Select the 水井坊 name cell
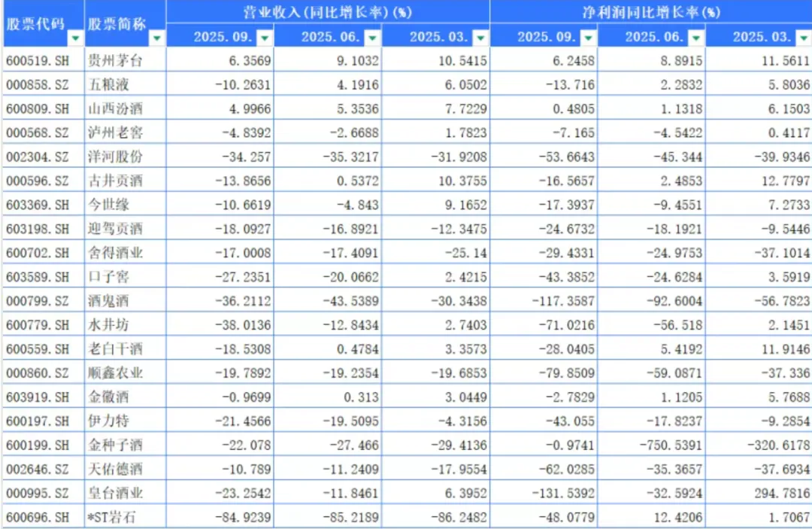Image resolution: width=812 pixels, height=529 pixels. (x=126, y=325)
